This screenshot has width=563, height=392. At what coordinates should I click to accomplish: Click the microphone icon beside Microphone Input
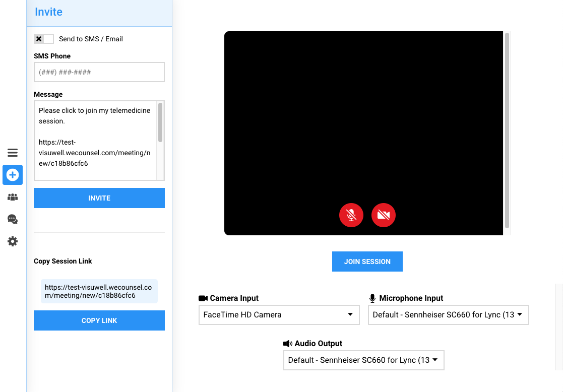click(372, 298)
